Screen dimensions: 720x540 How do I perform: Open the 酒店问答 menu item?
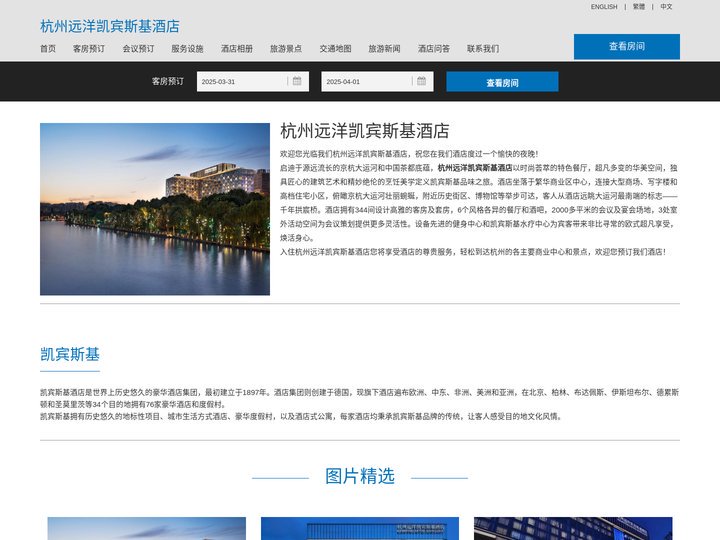[434, 49]
